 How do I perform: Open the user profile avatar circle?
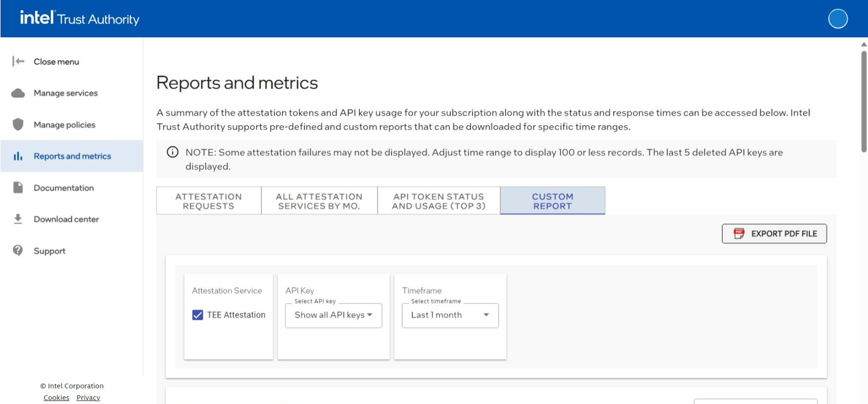[838, 19]
